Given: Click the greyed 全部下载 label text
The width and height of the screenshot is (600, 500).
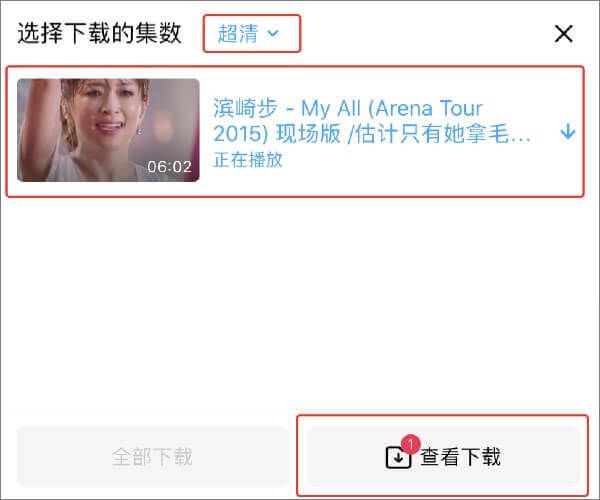Looking at the screenshot, I should [152, 457].
